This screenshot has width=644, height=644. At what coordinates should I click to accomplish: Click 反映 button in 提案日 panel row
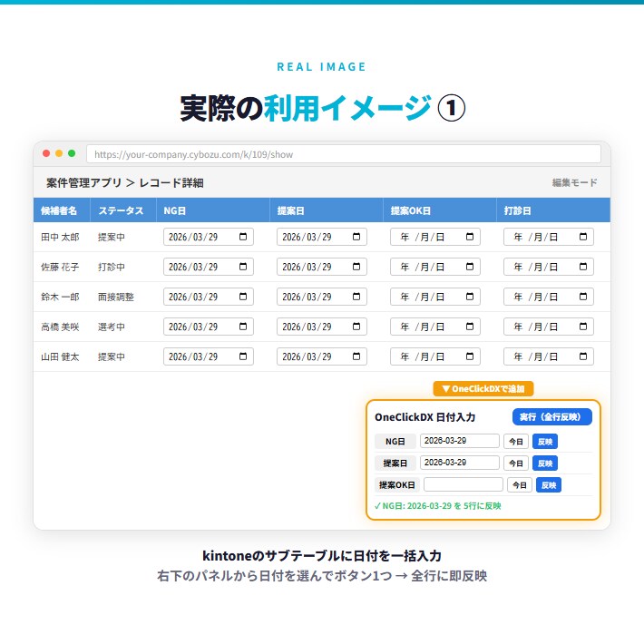[x=545, y=463]
